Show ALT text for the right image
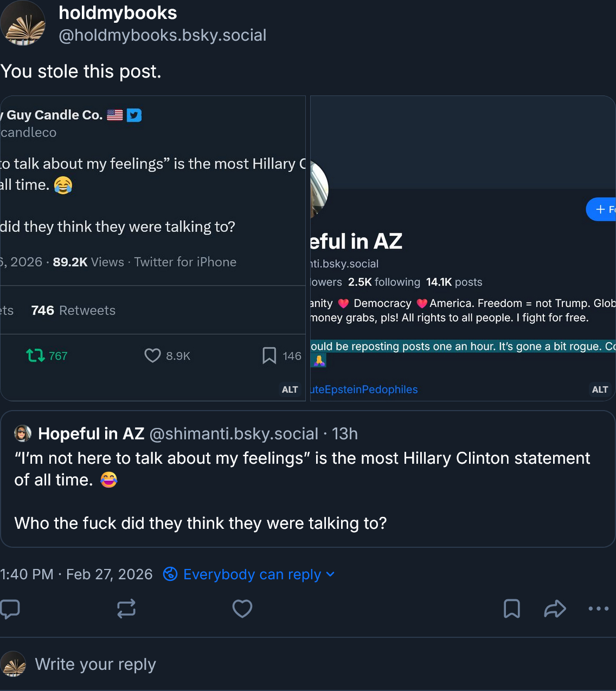616x691 pixels. coord(600,389)
